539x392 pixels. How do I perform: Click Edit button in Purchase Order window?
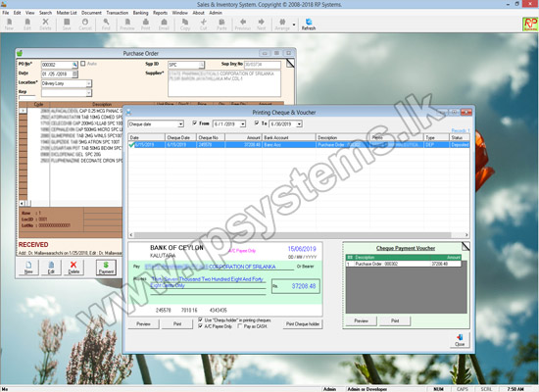51,268
